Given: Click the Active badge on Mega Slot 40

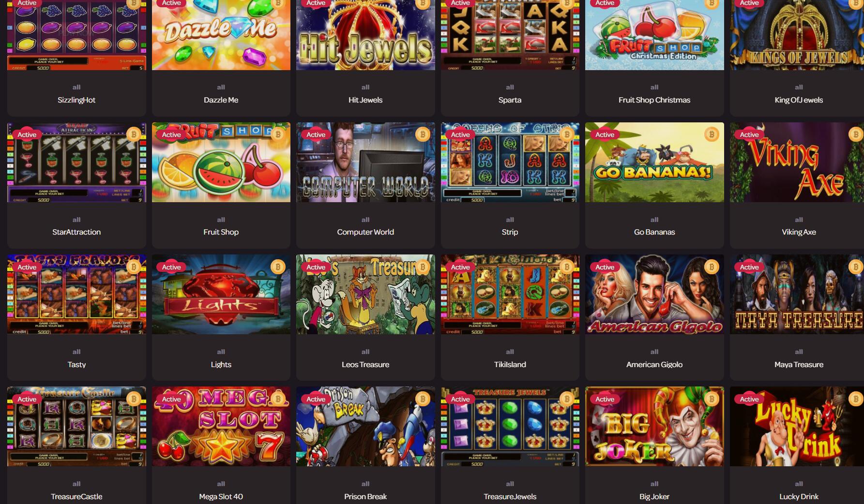Looking at the screenshot, I should (171, 399).
